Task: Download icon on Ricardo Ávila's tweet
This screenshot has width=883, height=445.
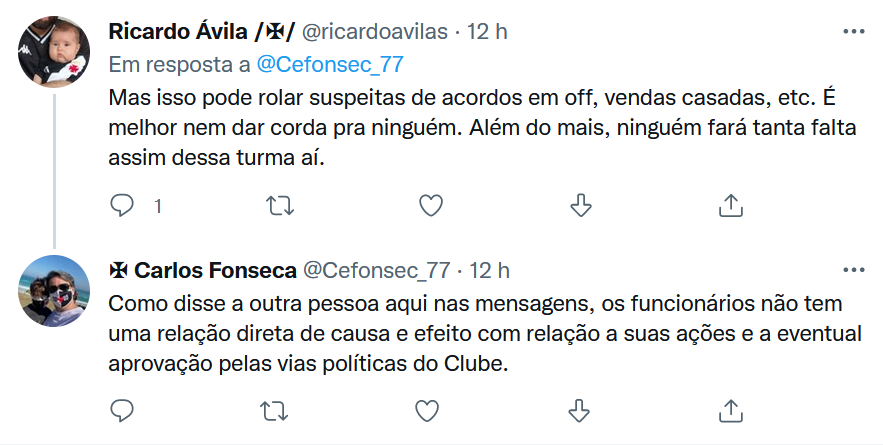Action: point(580,206)
